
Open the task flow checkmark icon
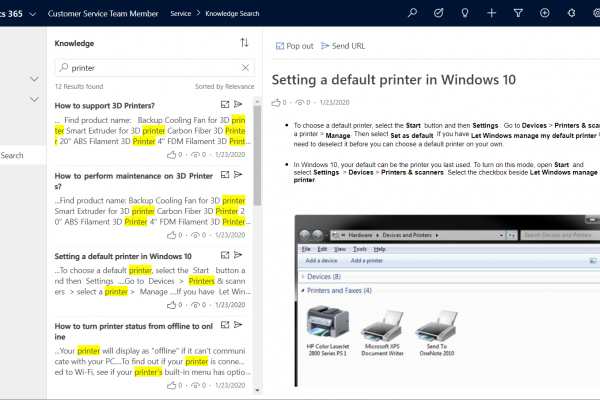point(439,13)
